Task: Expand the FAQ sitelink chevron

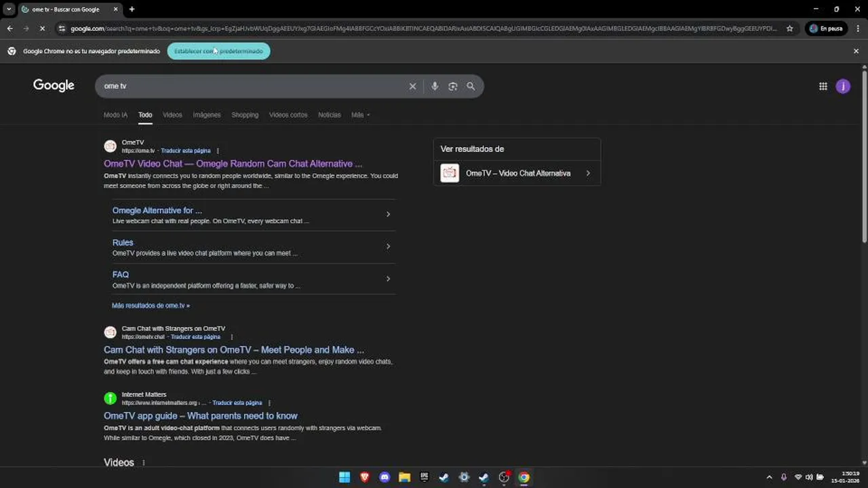Action: 388,279
